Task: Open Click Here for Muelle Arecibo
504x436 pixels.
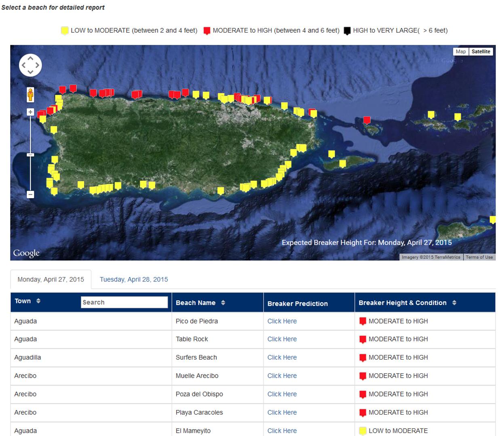Action: click(x=282, y=376)
